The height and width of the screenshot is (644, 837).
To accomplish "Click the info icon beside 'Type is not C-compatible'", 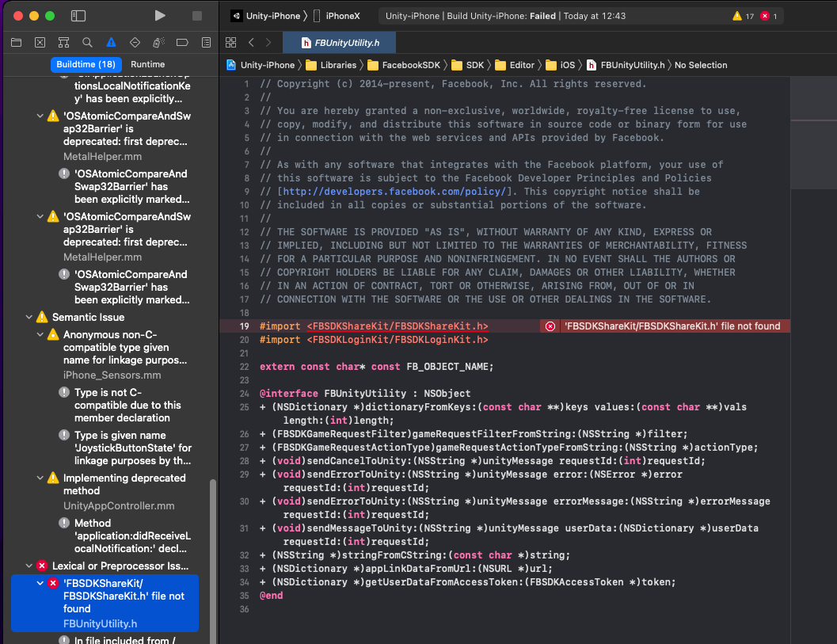I will click(x=64, y=392).
